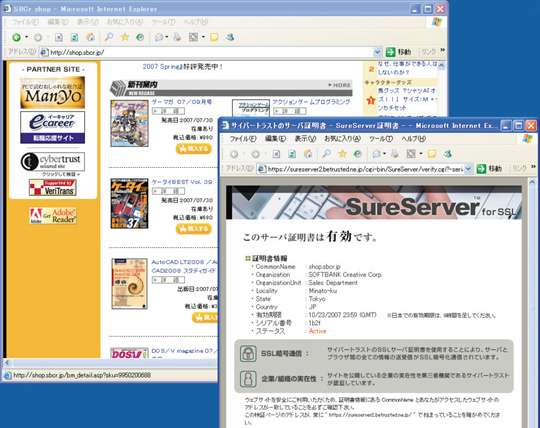Expand address dropdown in SureServer window
The width and height of the screenshot is (540, 428).
(x=468, y=169)
